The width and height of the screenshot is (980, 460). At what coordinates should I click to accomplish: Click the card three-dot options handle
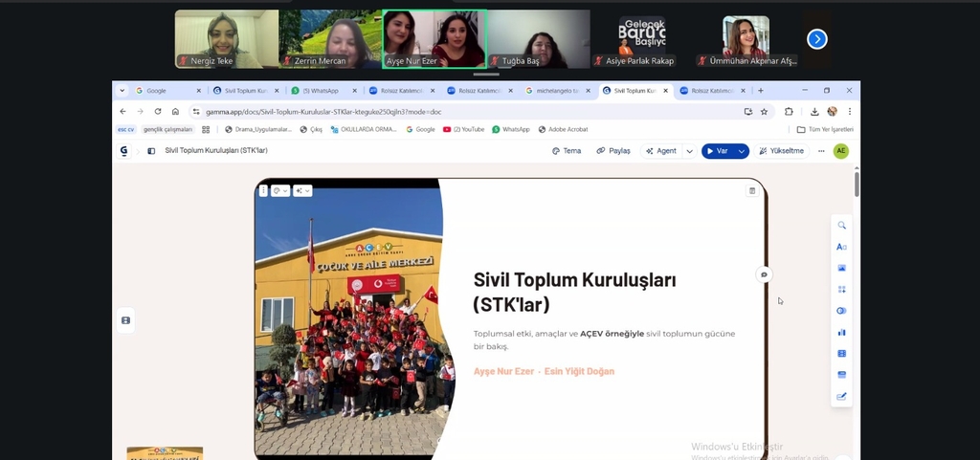click(263, 190)
